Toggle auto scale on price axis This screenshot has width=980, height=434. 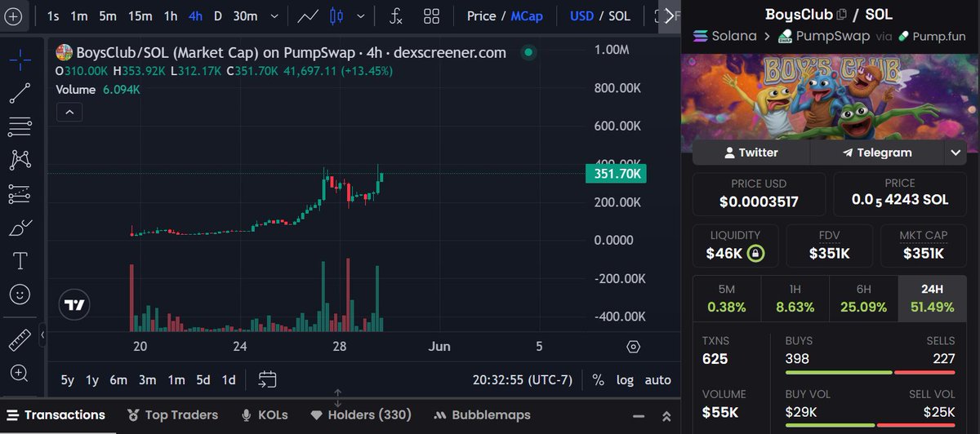click(x=657, y=379)
